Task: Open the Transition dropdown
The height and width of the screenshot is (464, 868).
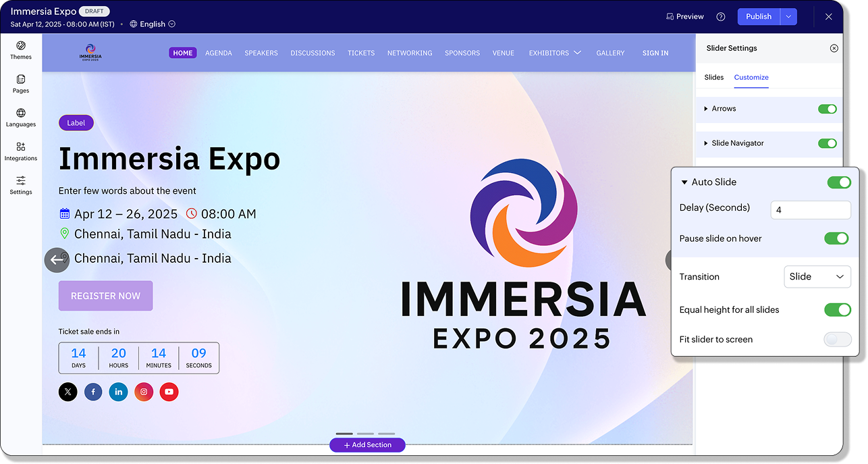Action: (817, 277)
